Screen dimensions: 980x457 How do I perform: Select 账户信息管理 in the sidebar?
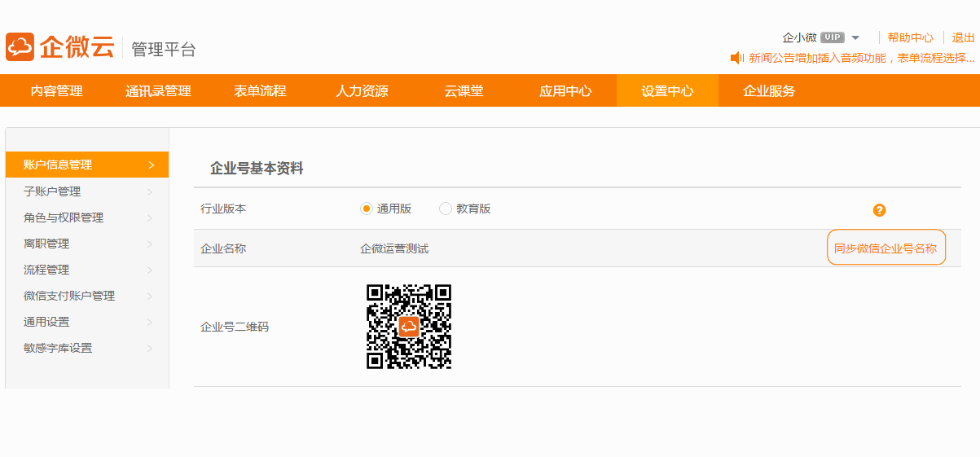tap(87, 165)
